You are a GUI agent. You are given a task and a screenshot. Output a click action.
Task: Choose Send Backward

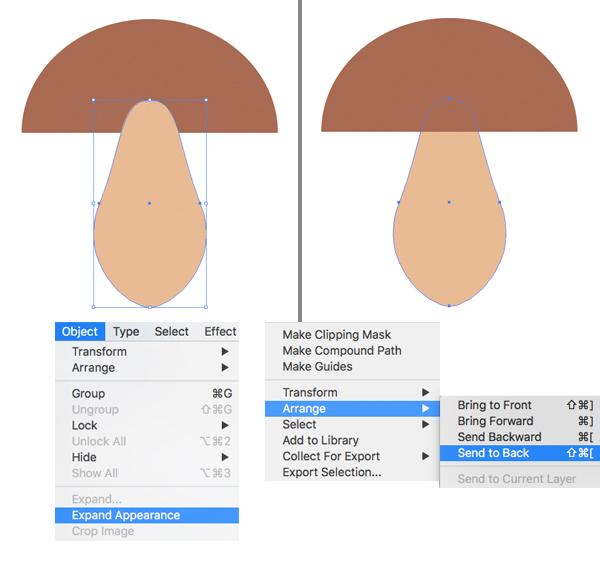[499, 437]
